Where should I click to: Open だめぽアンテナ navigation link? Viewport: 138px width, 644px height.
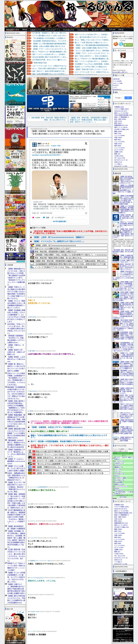36,30
